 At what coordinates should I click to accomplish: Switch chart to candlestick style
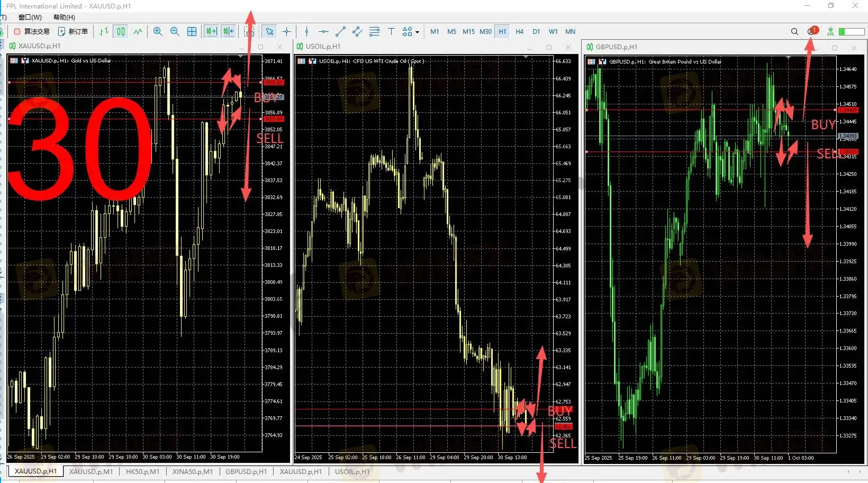[121, 32]
